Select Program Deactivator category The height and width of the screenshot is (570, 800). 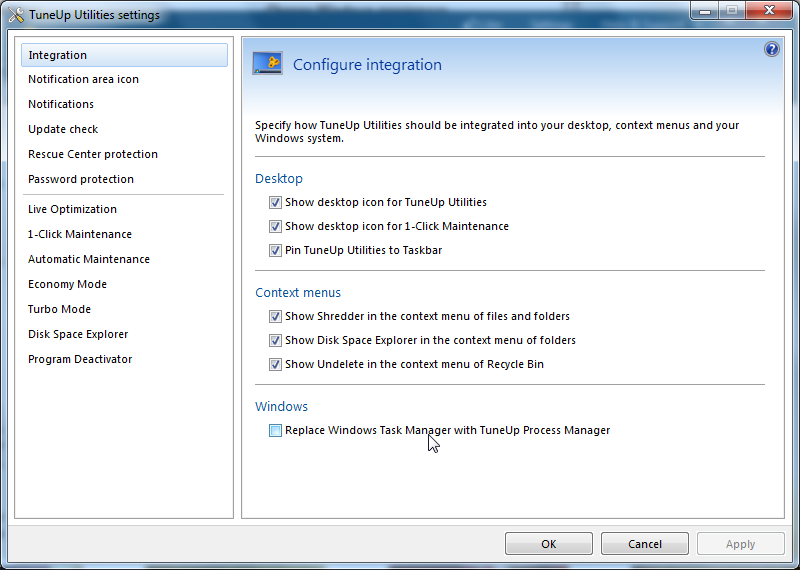tap(80, 359)
